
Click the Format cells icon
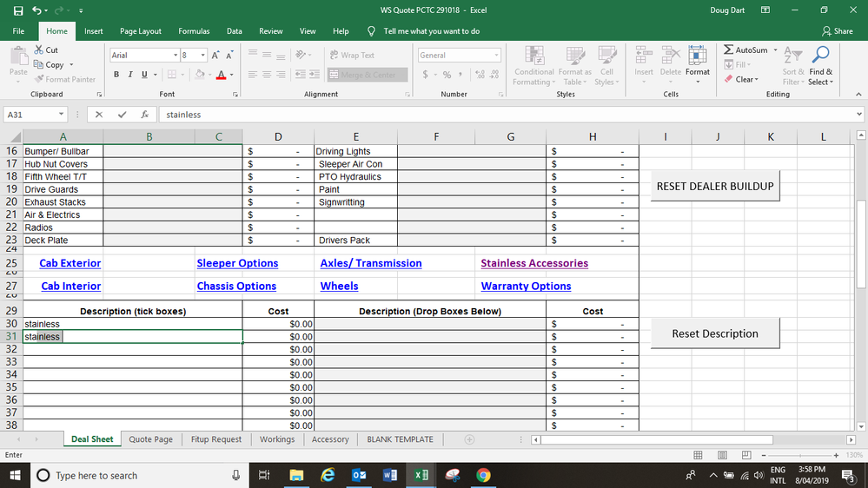point(698,56)
